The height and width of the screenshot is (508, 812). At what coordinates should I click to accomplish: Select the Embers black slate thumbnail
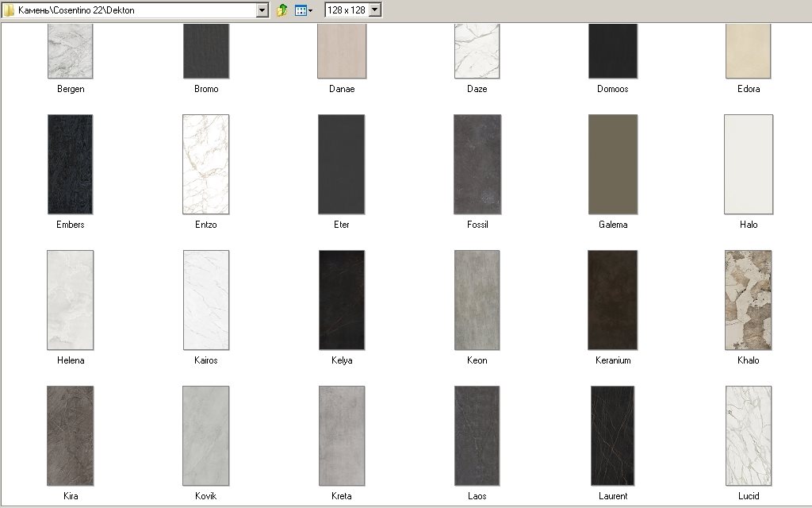coord(71,164)
